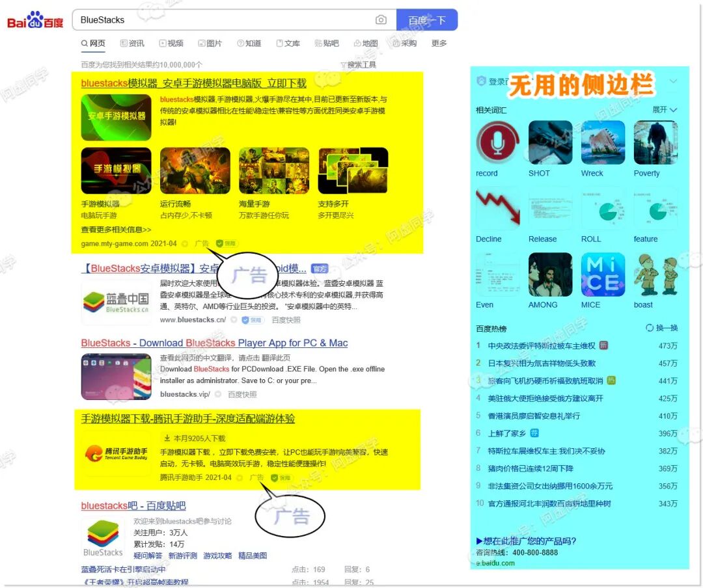Open the e.baidu.com link
The width and height of the screenshot is (703, 588).
495,563
